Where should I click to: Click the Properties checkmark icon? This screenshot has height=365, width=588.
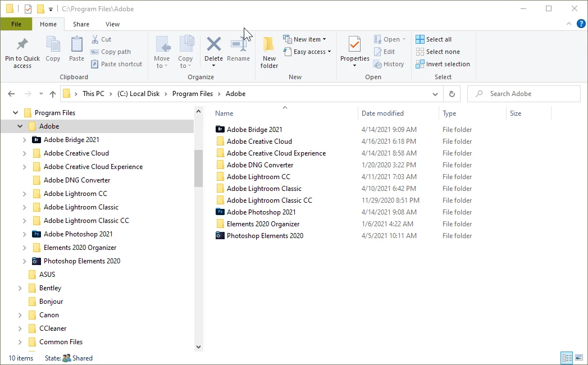pyautogui.click(x=355, y=44)
